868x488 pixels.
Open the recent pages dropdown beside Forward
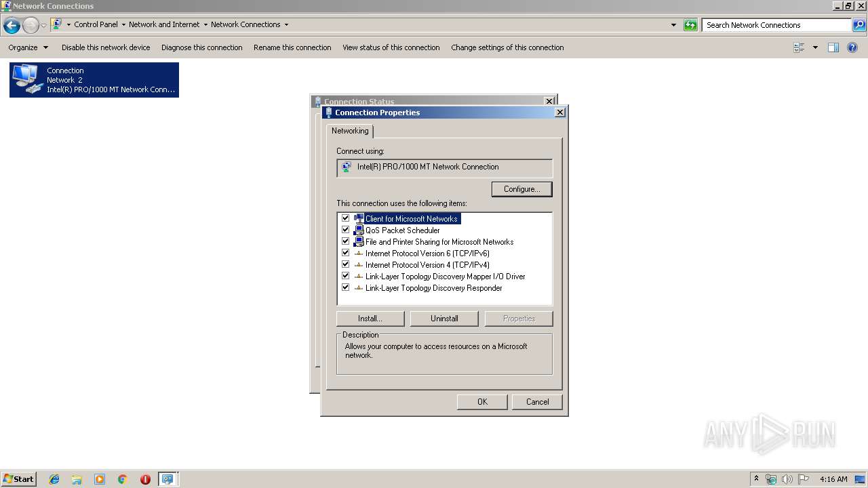43,26
